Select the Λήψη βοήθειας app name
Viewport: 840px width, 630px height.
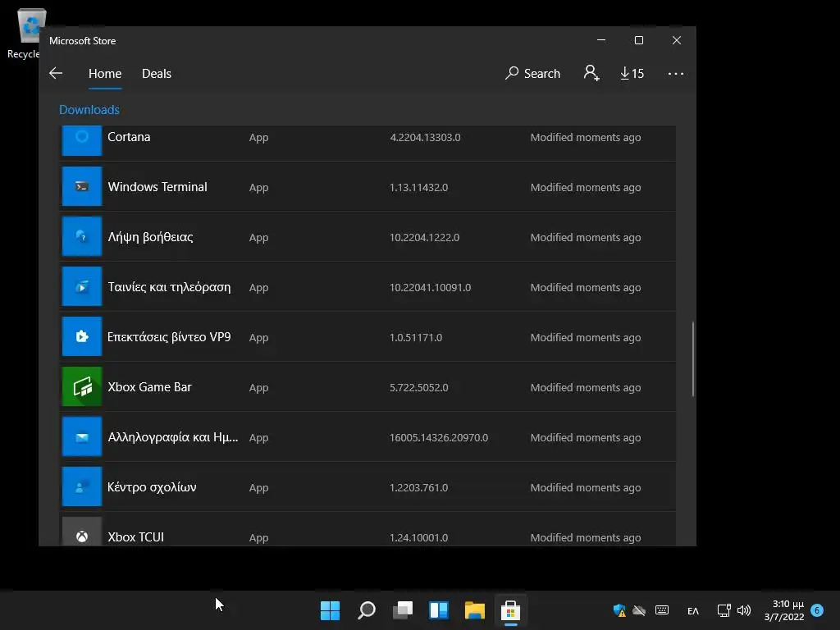click(x=151, y=237)
